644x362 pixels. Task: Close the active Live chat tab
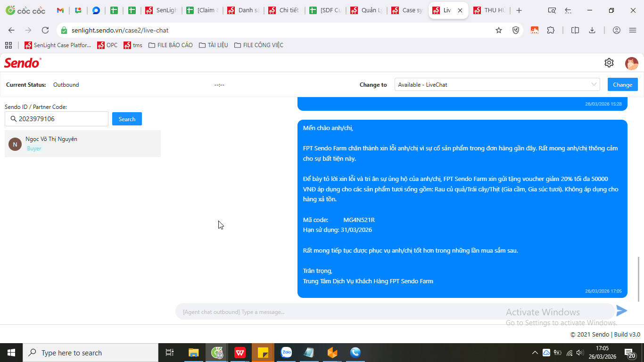tap(460, 10)
